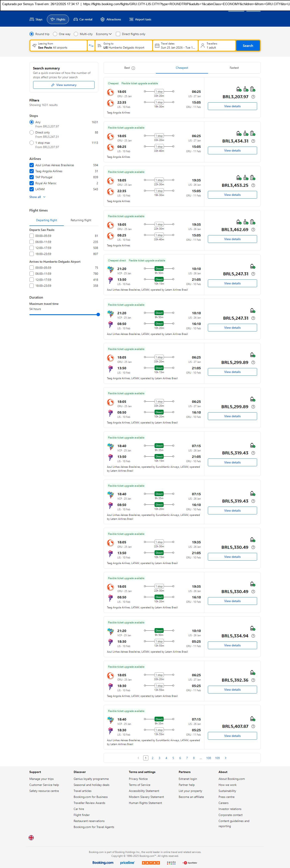This screenshot has width=290, height=868.
Task: Select the Direct only stops option
Action: point(32,133)
